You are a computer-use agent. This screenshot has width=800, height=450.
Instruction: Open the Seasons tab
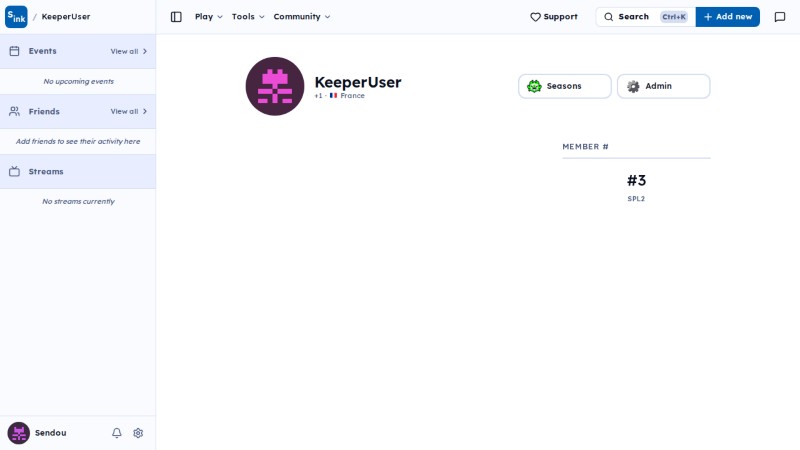click(565, 86)
